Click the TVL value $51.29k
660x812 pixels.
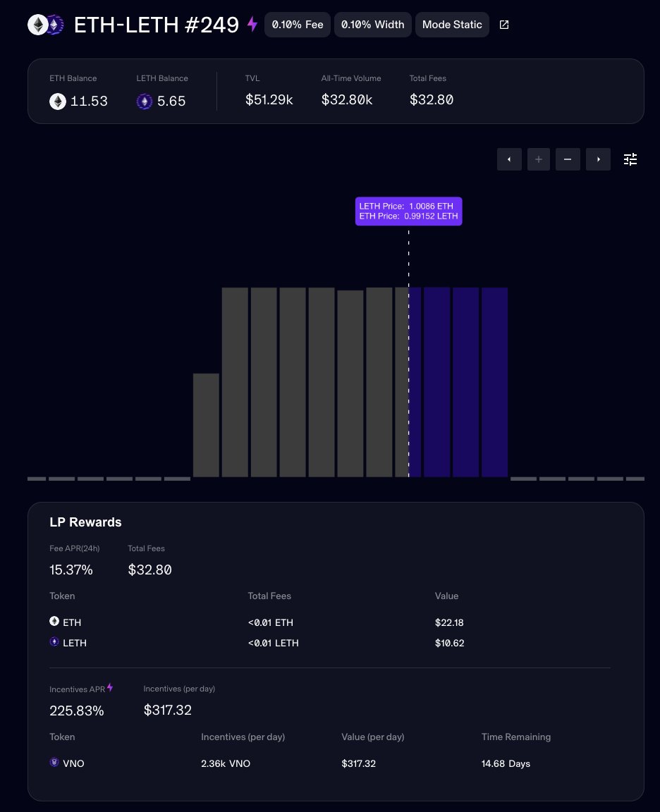(269, 100)
